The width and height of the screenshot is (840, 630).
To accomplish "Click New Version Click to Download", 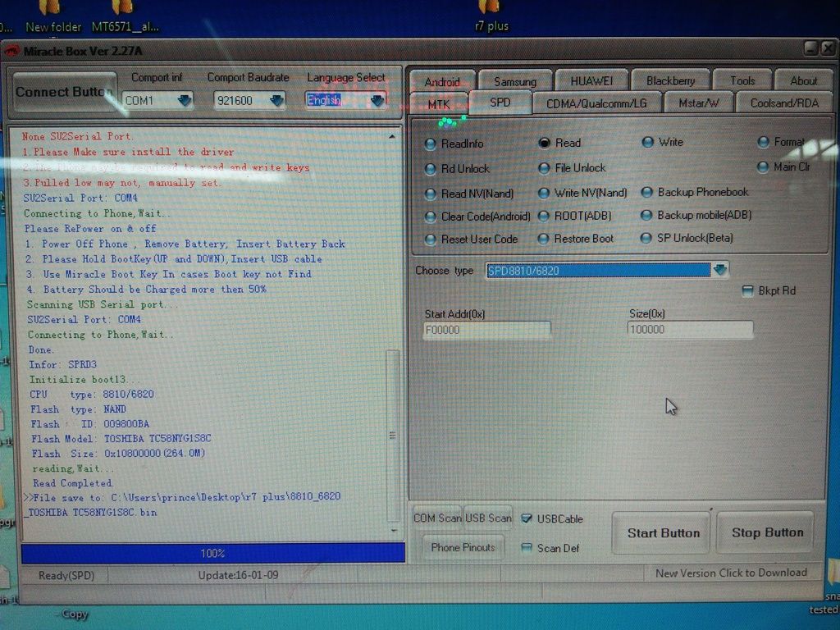I will point(731,573).
